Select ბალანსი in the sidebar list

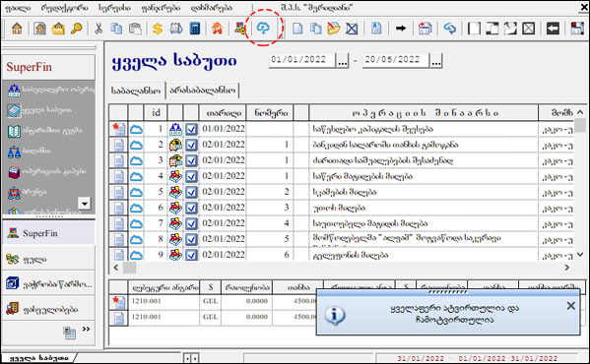pyautogui.click(x=30, y=151)
